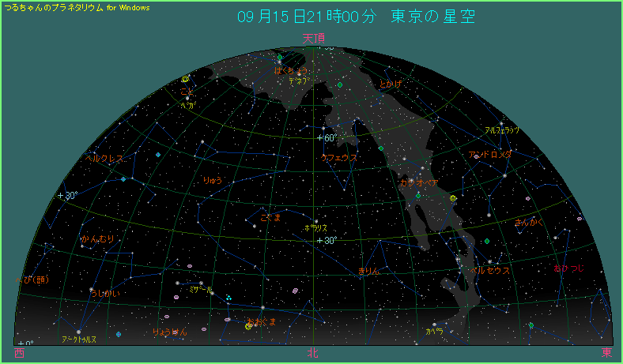Click the Capella (カペラ) star label
This screenshot has width=623, height=364.
(434, 332)
